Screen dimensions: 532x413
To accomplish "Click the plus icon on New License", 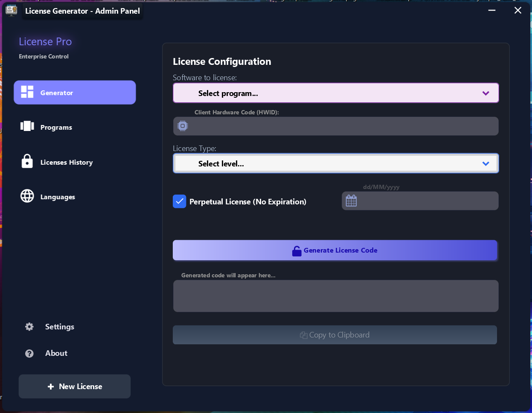I will click(51, 387).
